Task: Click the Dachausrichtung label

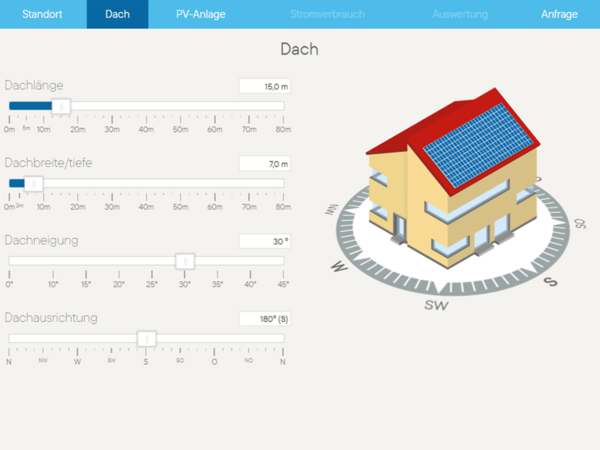Action: tap(51, 318)
